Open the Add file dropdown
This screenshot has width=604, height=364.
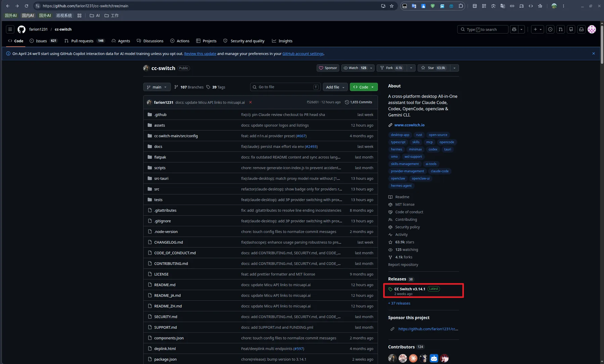click(335, 87)
